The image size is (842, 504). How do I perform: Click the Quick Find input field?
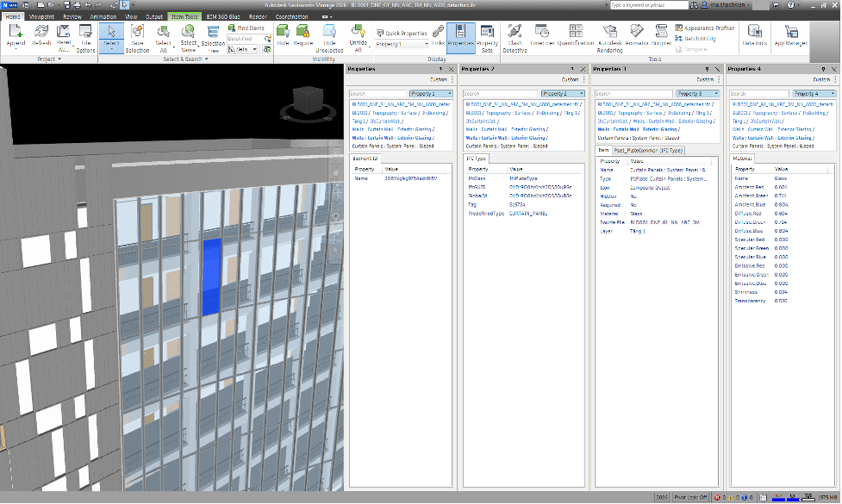click(x=245, y=39)
